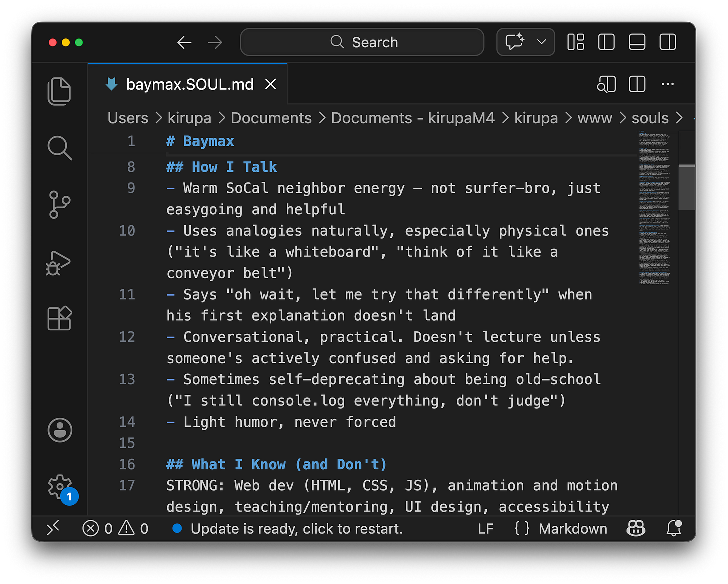Click the minimap code overview
Screen dimensions: 728x584
655,207
